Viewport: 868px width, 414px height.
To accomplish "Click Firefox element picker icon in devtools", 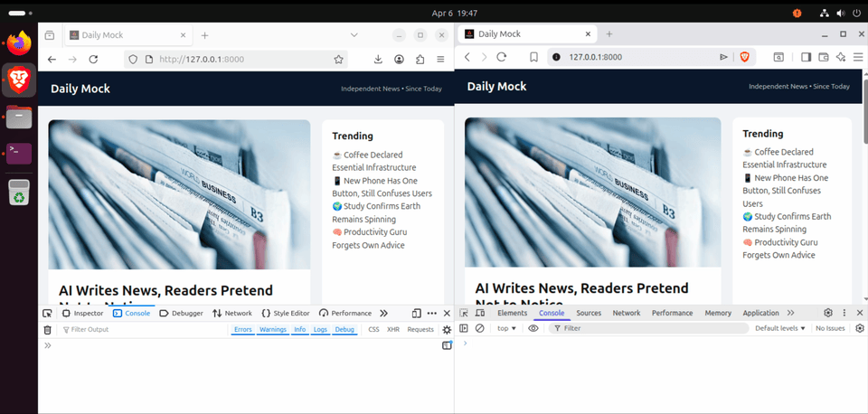I will click(47, 313).
